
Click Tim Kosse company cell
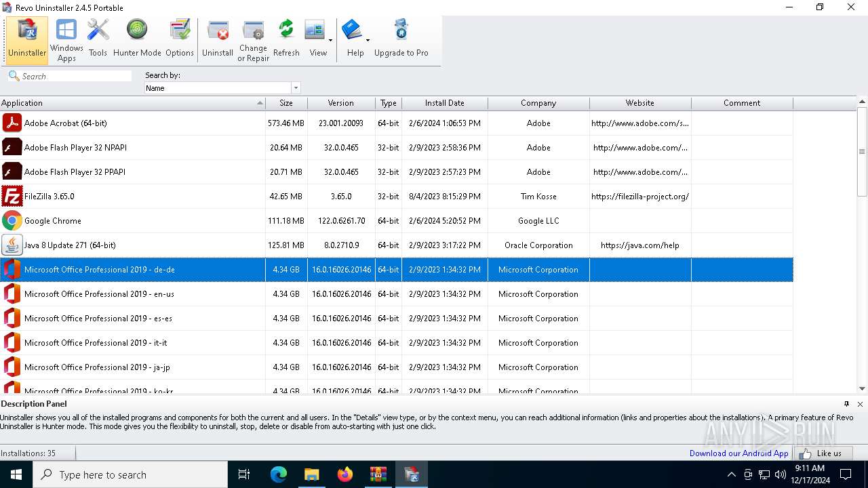[538, 197]
